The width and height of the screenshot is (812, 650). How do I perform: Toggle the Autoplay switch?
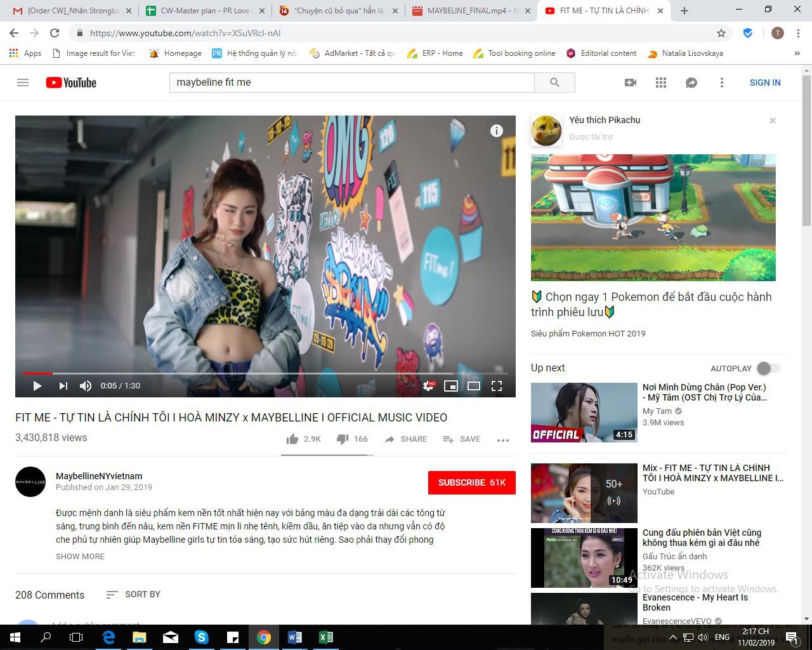pos(768,368)
